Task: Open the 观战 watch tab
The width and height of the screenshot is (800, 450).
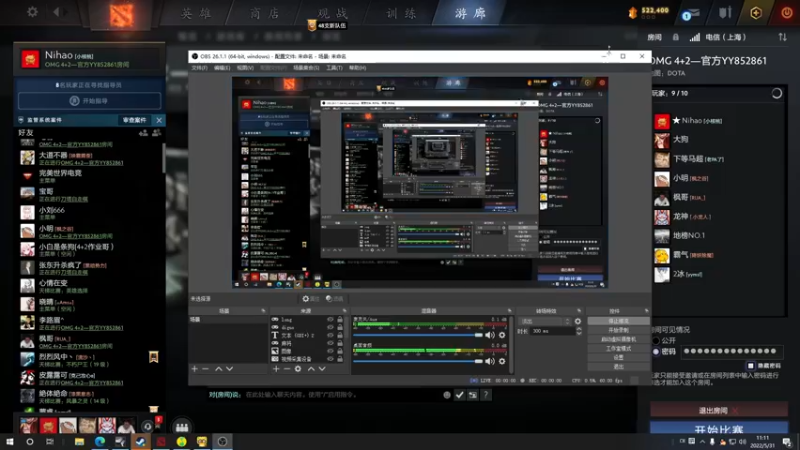Action: coord(333,13)
